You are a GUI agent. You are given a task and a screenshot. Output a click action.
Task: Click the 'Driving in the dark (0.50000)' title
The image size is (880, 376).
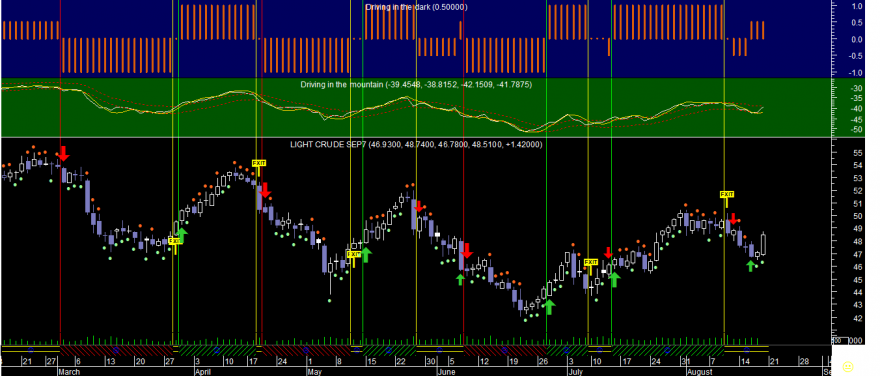point(416,7)
